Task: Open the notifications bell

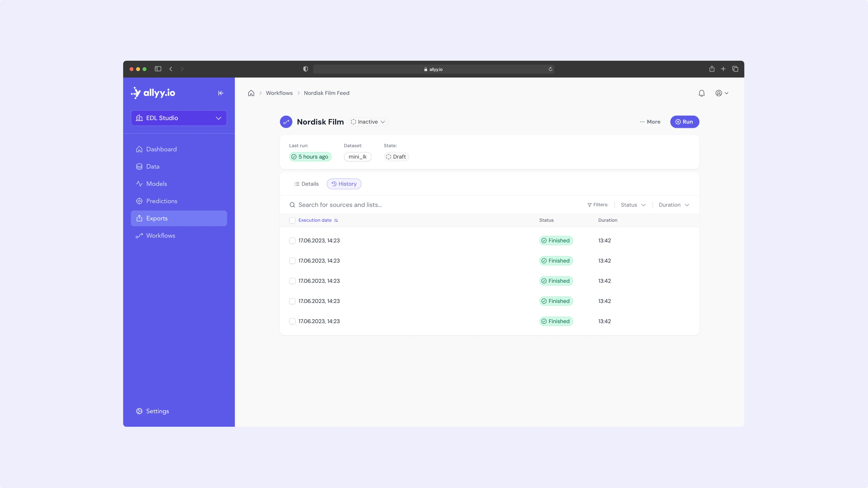Action: pos(701,93)
